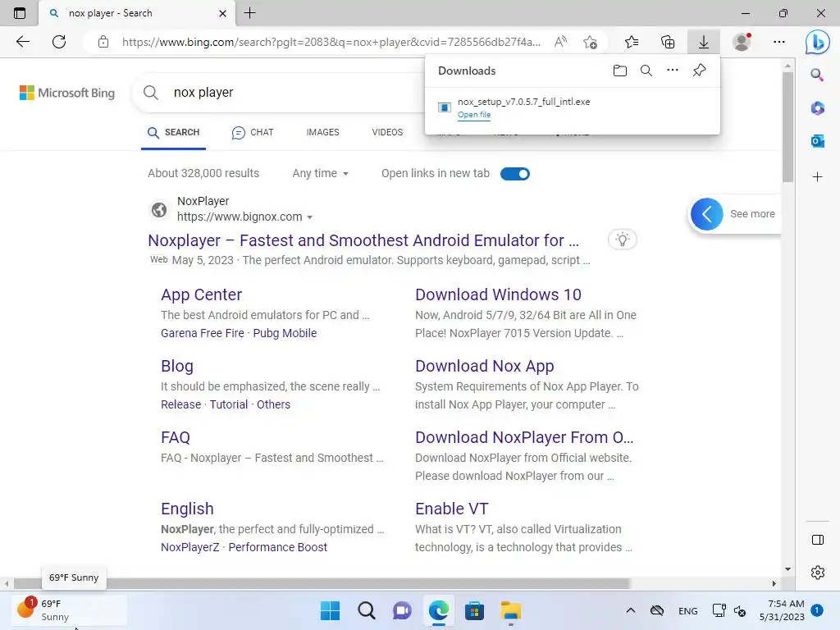Open the weather widget on taskbar

70,610
